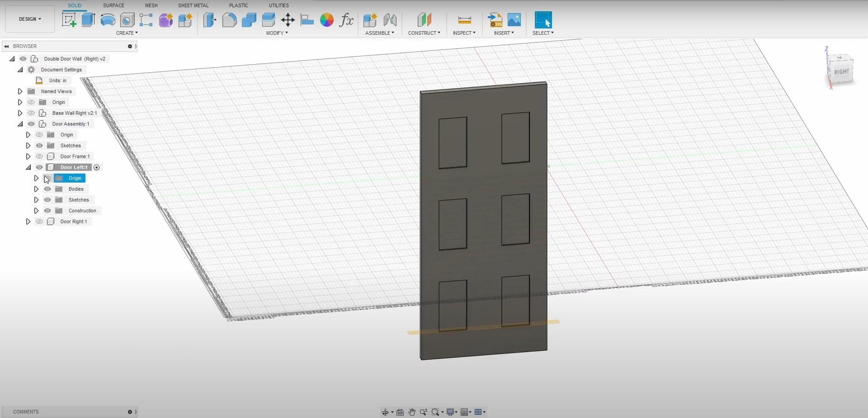Image resolution: width=868 pixels, height=418 pixels.
Task: Hide the Door Left:1 component
Action: tap(39, 167)
